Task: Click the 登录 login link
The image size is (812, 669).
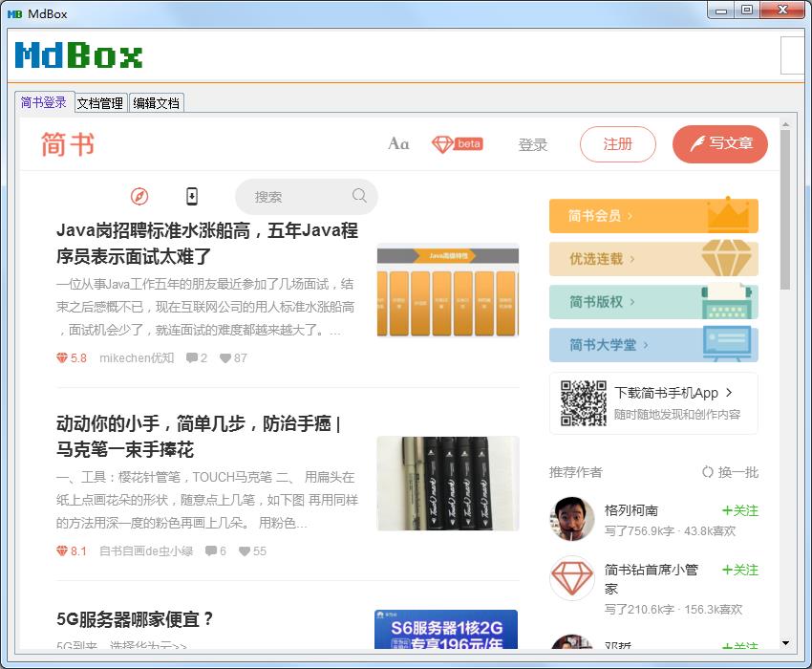Action: [x=533, y=144]
